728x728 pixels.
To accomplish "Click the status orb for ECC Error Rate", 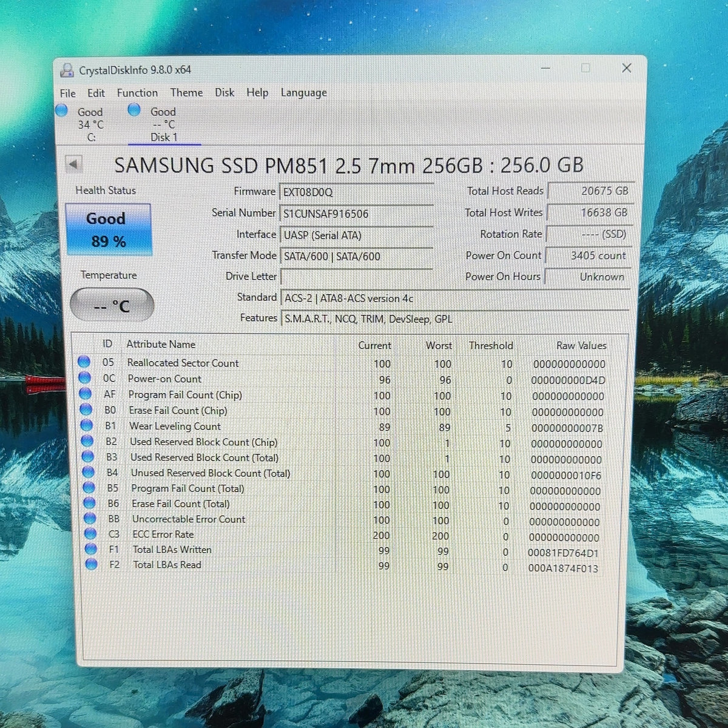I will pos(90,533).
